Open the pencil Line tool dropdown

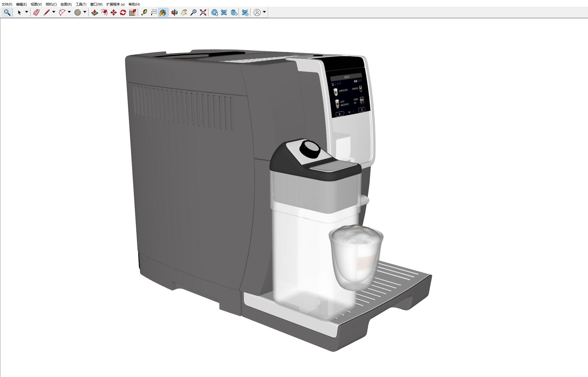pos(54,12)
